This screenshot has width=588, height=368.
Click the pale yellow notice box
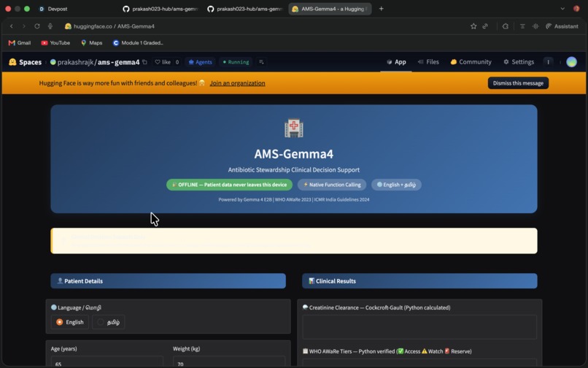tap(293, 241)
